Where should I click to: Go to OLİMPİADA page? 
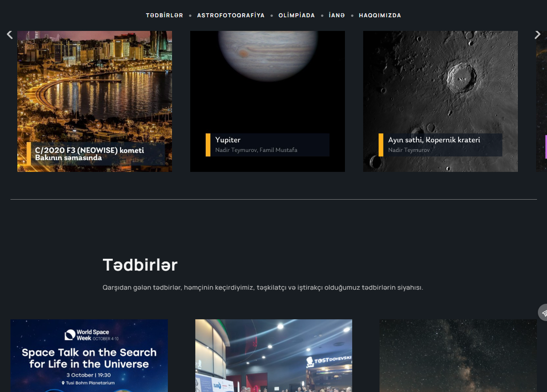coord(297,15)
